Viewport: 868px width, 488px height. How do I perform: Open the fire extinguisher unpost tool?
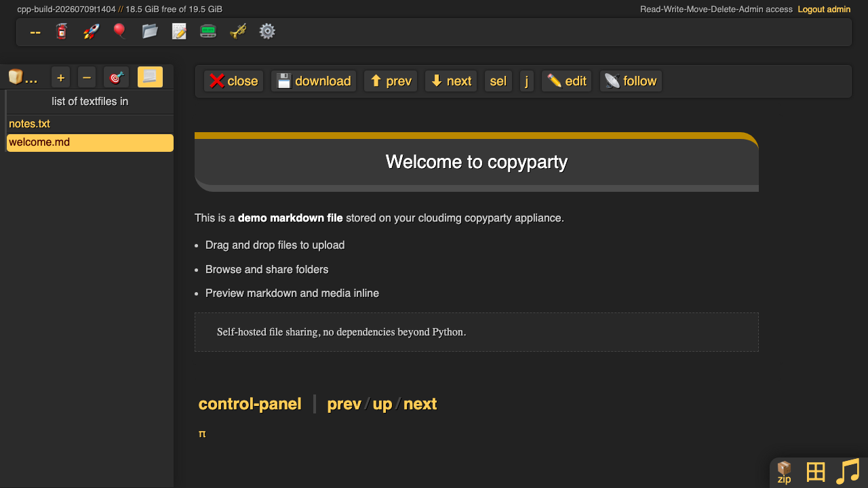pyautogui.click(x=62, y=31)
